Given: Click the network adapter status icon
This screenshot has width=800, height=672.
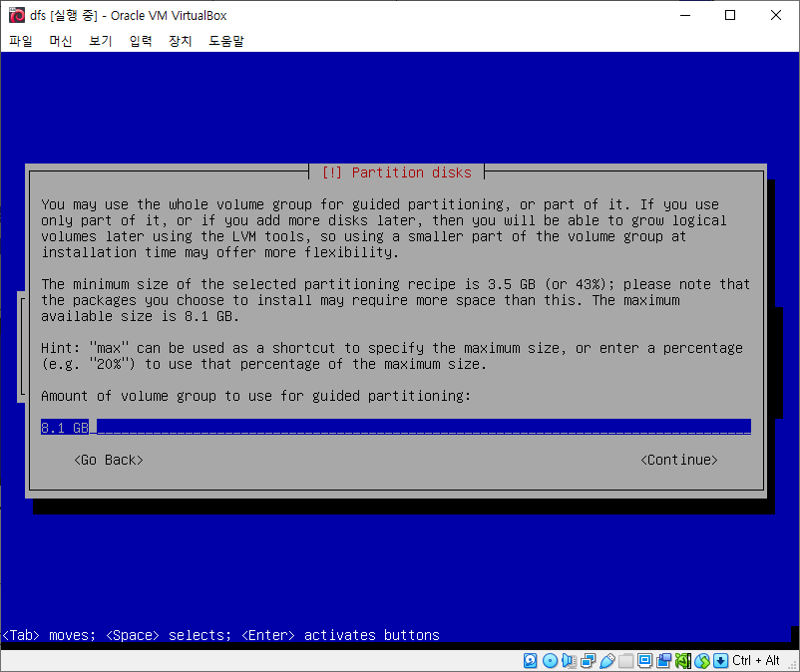Looking at the screenshot, I should pos(588,661).
